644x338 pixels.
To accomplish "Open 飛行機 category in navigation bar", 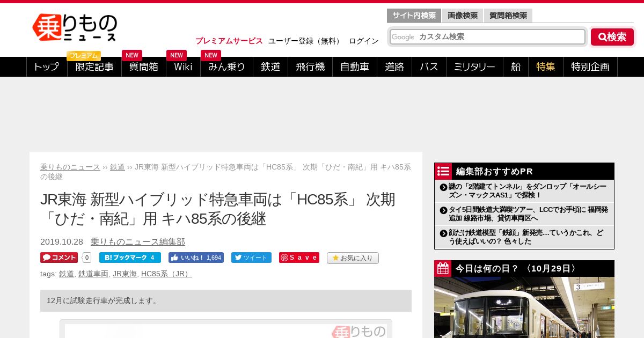I will 310,67.
